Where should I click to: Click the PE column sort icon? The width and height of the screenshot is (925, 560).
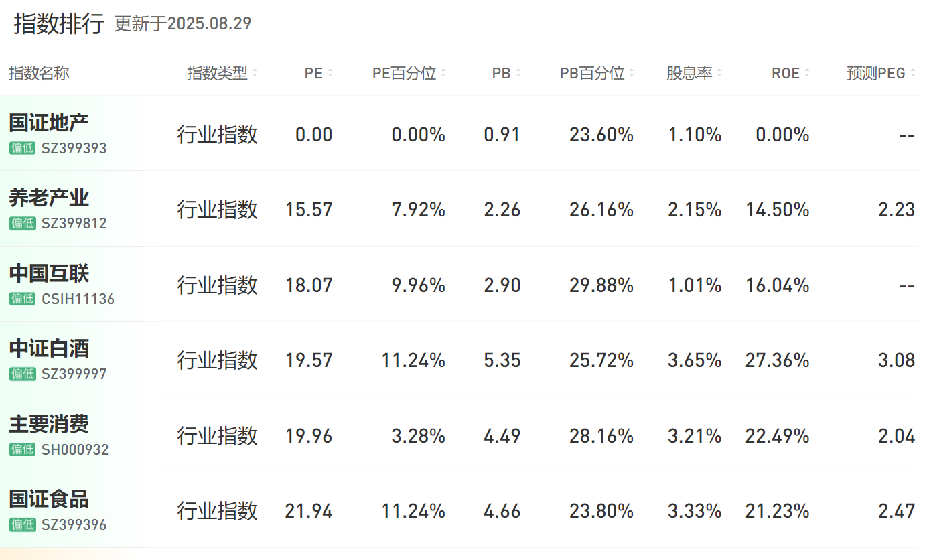pyautogui.click(x=330, y=74)
